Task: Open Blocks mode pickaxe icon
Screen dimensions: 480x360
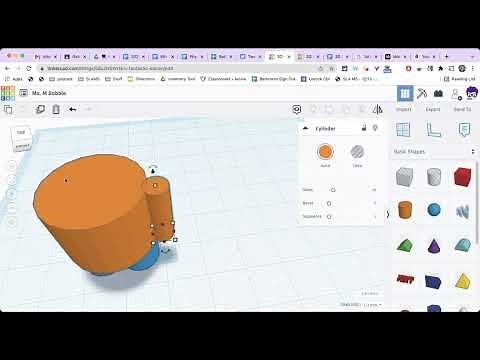Action: click(x=422, y=94)
